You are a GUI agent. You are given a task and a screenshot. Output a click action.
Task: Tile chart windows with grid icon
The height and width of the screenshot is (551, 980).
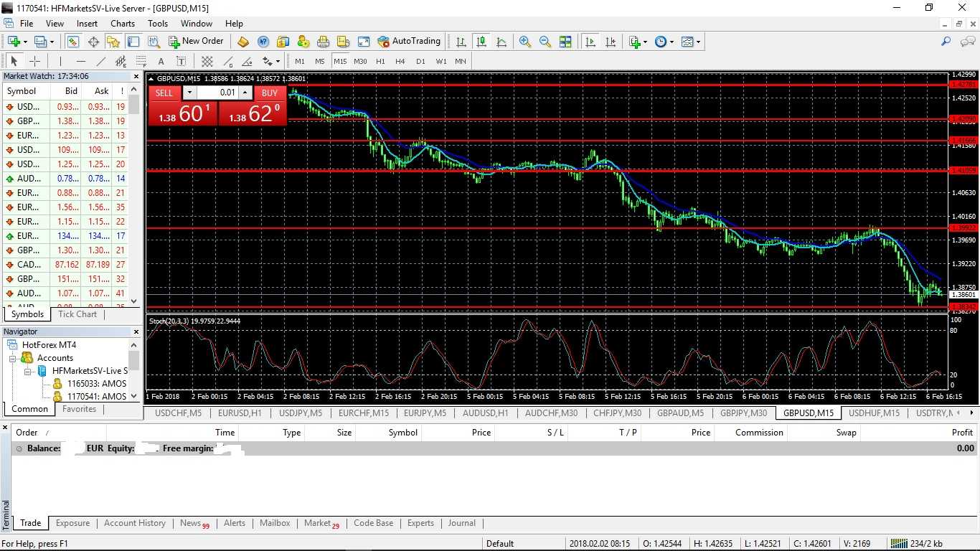565,42
